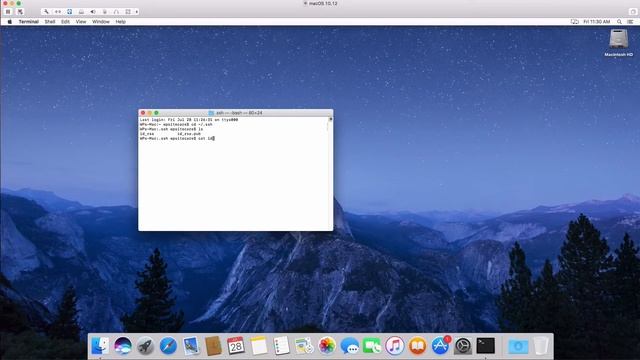Open the Apple menu
The width and height of the screenshot is (640, 360).
[x=9, y=22]
